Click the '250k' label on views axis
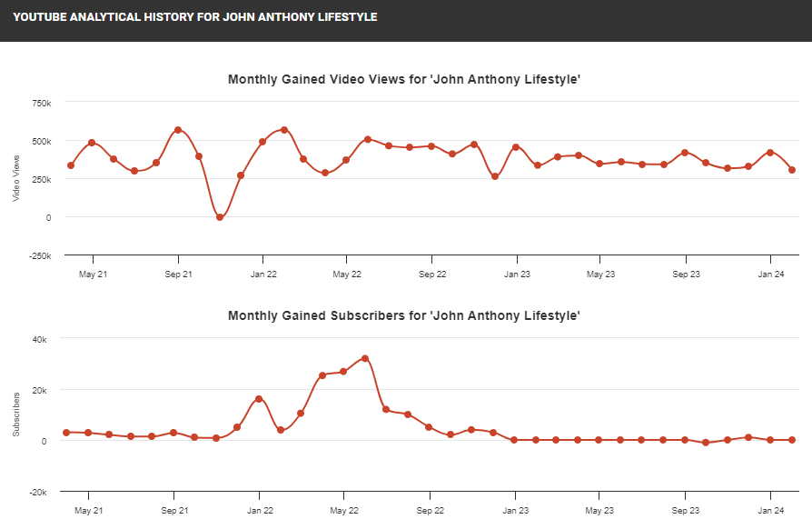 tap(42, 180)
